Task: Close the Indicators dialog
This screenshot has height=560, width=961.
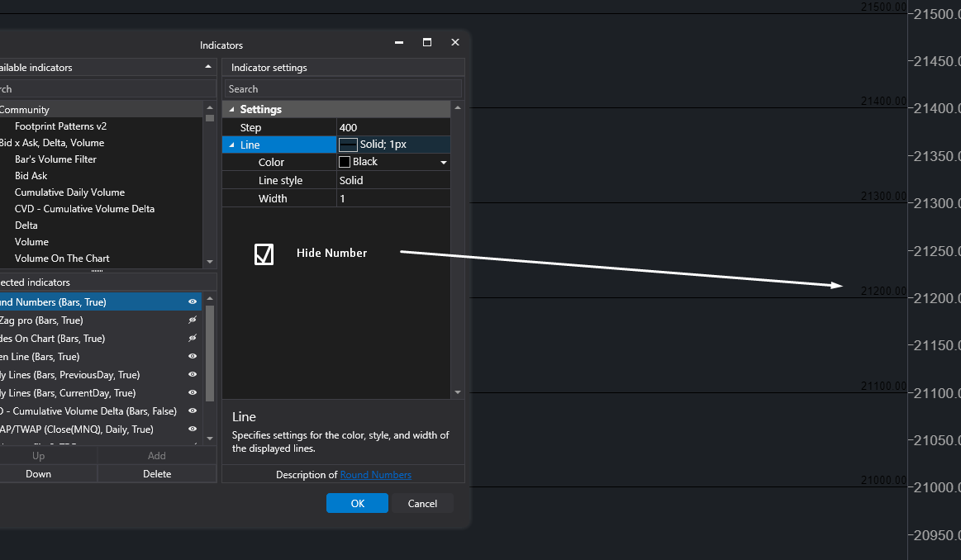Action: point(454,42)
